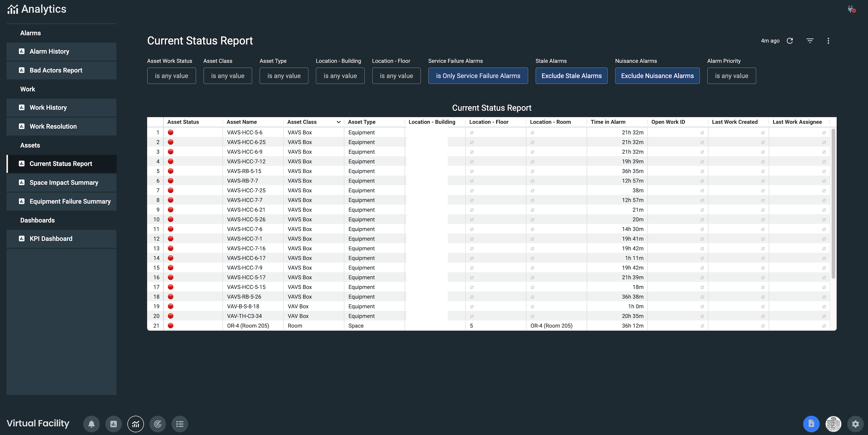Click the red status dot for VAVS-HCC-5-6
The image size is (868, 435).
point(170,132)
